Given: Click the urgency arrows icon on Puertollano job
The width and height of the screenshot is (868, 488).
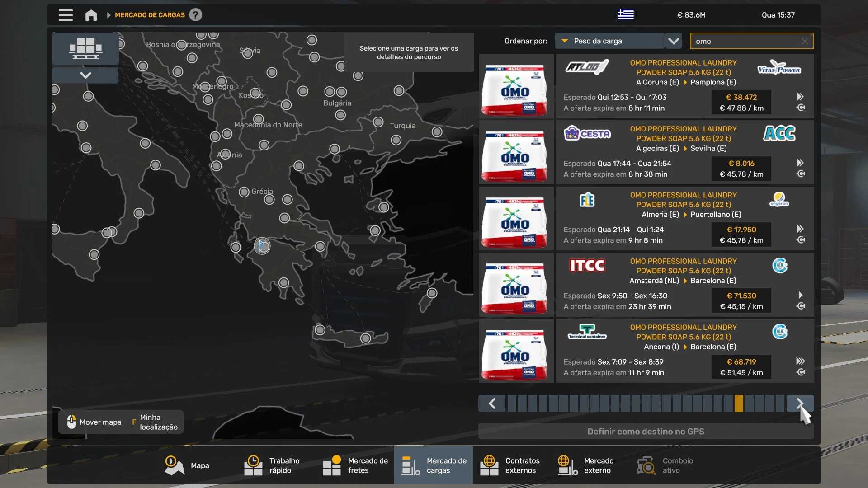Looking at the screenshot, I should [800, 229].
